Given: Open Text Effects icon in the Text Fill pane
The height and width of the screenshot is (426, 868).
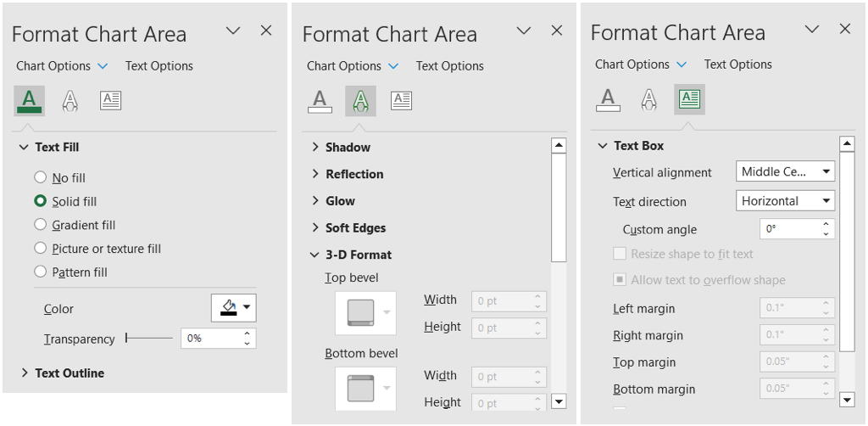Looking at the screenshot, I should (70, 101).
